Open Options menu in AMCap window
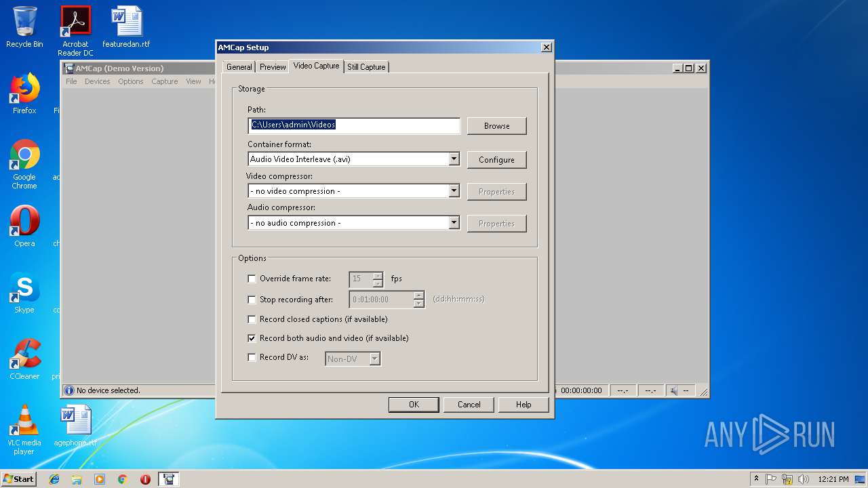Image resolution: width=868 pixels, height=488 pixels. coord(130,81)
